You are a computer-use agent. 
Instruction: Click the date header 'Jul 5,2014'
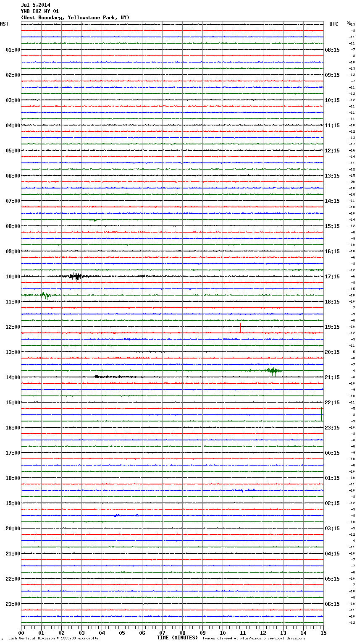(x=36, y=5)
